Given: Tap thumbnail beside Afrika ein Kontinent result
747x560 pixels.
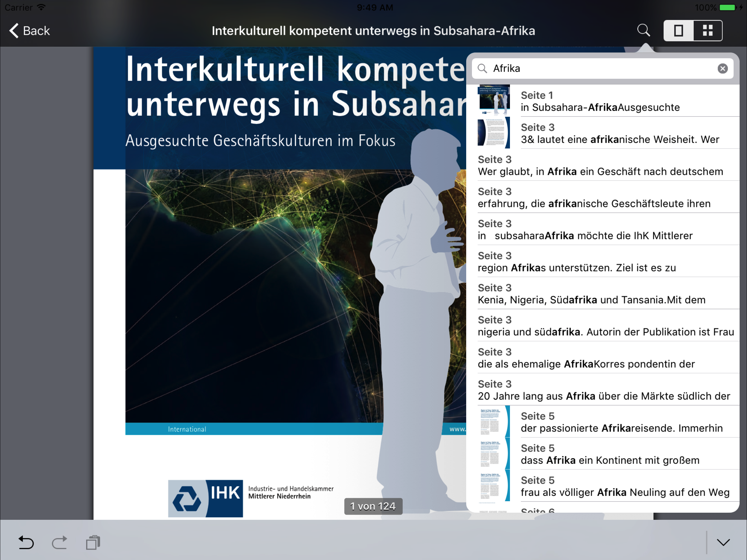Looking at the screenshot, I should coord(494,453).
